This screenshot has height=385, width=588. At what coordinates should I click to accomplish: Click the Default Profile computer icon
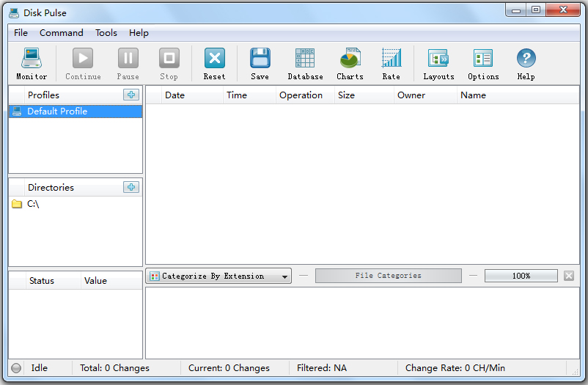[x=17, y=111]
